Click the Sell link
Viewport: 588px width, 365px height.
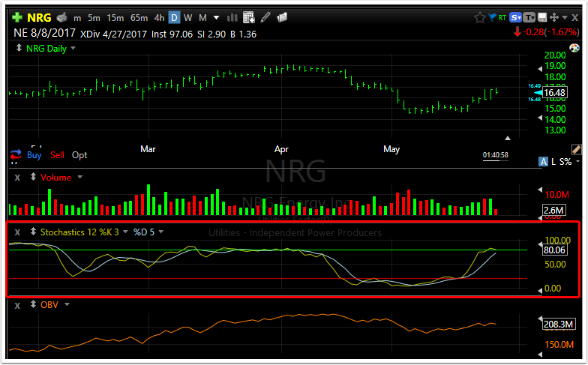[57, 154]
